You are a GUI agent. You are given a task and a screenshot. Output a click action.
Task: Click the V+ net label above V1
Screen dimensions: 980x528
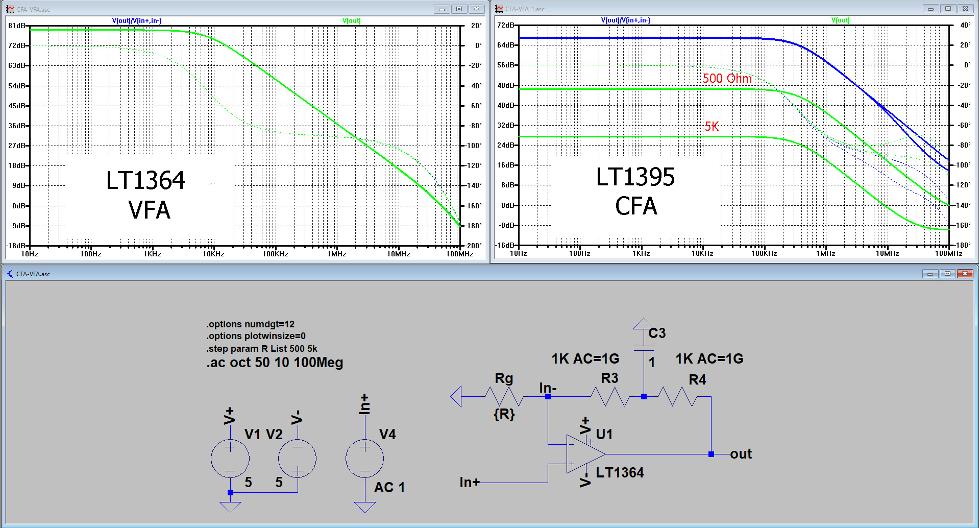coord(229,416)
